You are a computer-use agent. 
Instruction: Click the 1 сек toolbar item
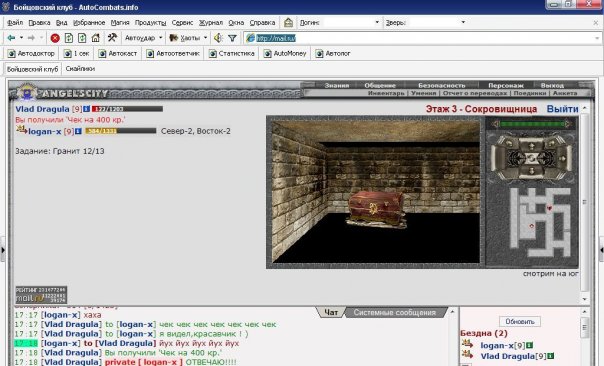(76, 54)
